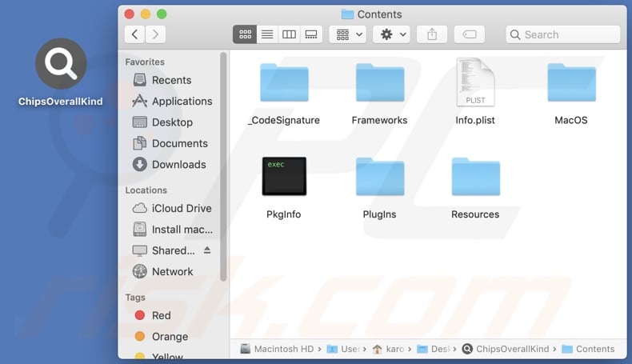Viewport: 632px width, 364px height.
Task: Select the Info.plist file icon
Action: [476, 82]
